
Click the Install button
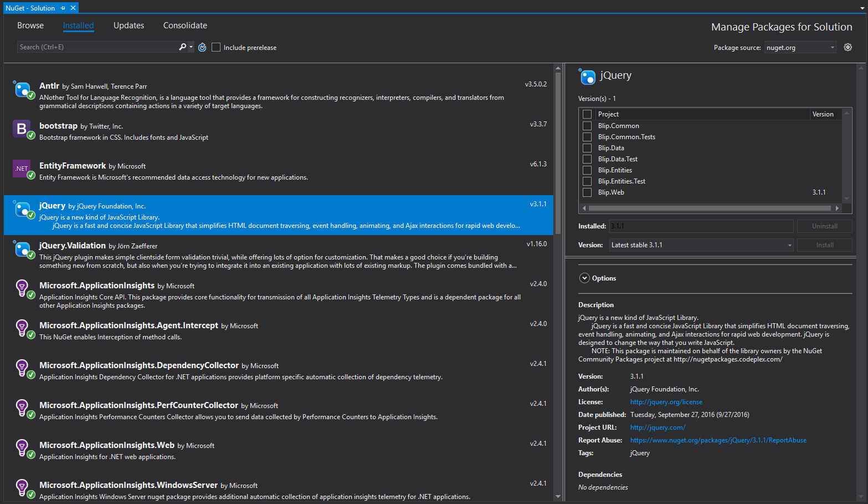tap(824, 245)
